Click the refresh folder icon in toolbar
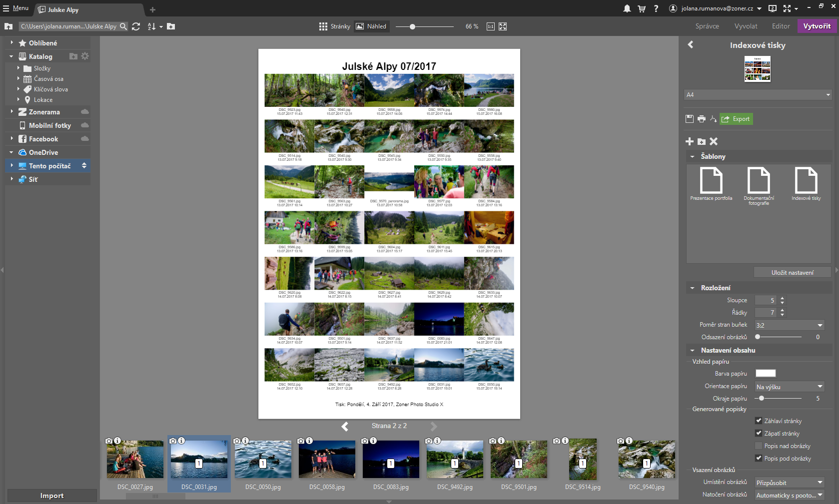The width and height of the screenshot is (839, 504). pos(136,26)
